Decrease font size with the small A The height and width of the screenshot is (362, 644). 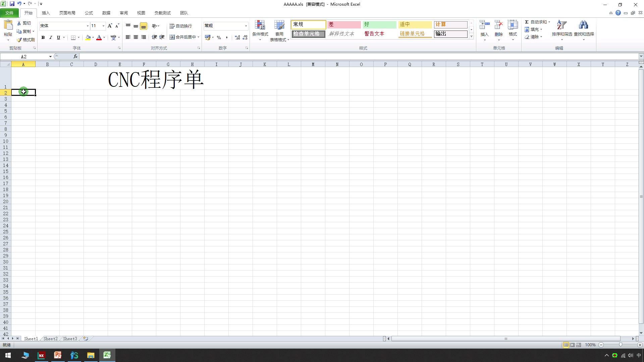pyautogui.click(x=117, y=26)
